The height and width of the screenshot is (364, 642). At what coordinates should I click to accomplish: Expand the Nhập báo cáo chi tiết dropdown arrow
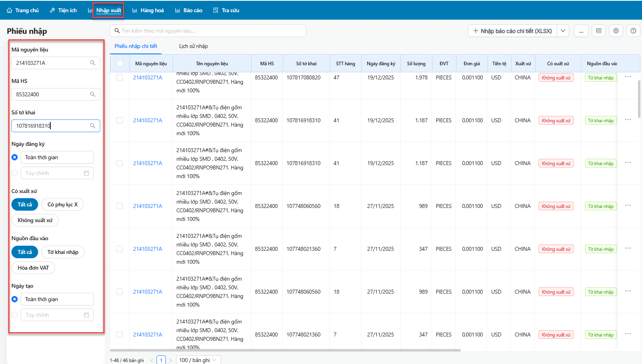pos(563,31)
